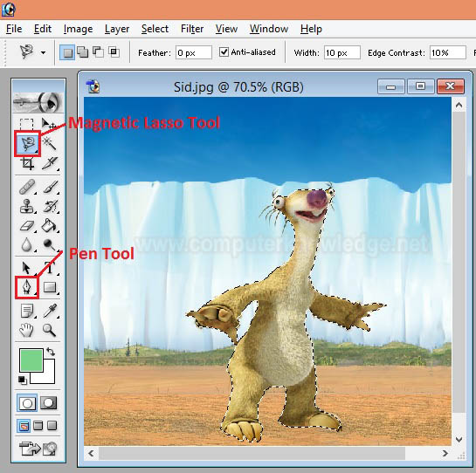Viewport: 476px width, 473px height.
Task: Choose New selection mode in options bar
Action: 67,52
